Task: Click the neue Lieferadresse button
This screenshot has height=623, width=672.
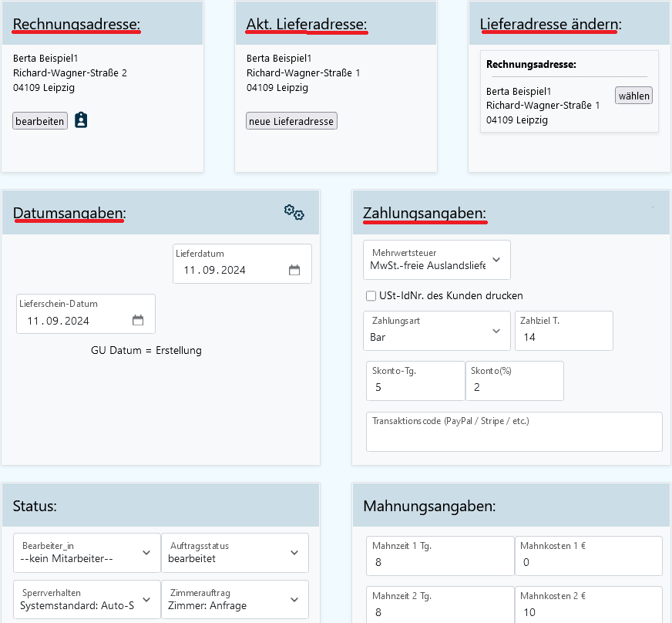Action: (x=291, y=122)
